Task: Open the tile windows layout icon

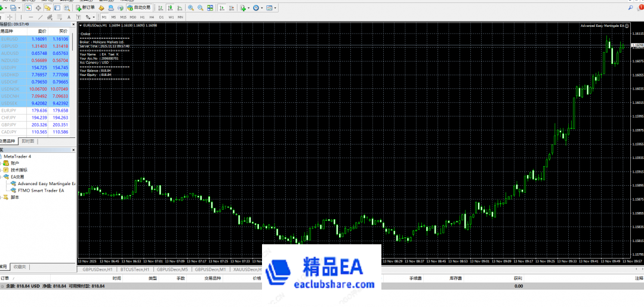Action: (209, 8)
